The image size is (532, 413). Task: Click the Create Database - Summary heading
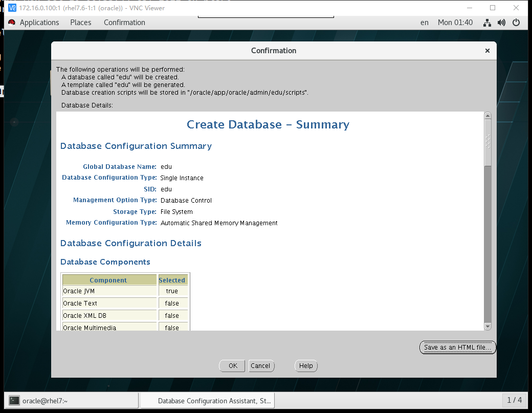coord(268,124)
